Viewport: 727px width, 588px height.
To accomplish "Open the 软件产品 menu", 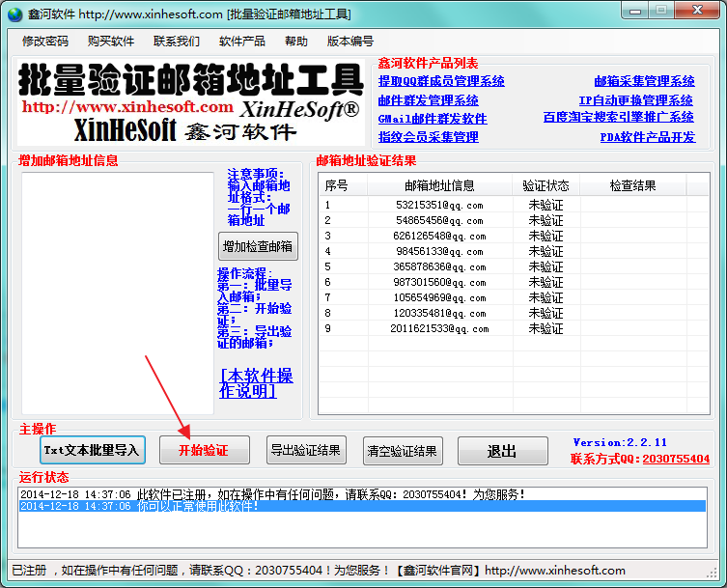I will pos(242,42).
